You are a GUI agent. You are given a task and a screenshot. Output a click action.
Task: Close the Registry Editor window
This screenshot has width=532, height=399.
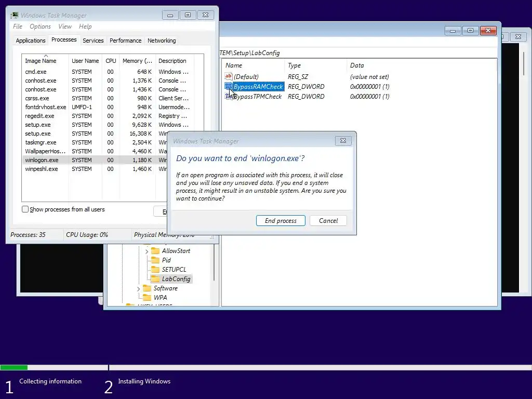click(x=488, y=31)
